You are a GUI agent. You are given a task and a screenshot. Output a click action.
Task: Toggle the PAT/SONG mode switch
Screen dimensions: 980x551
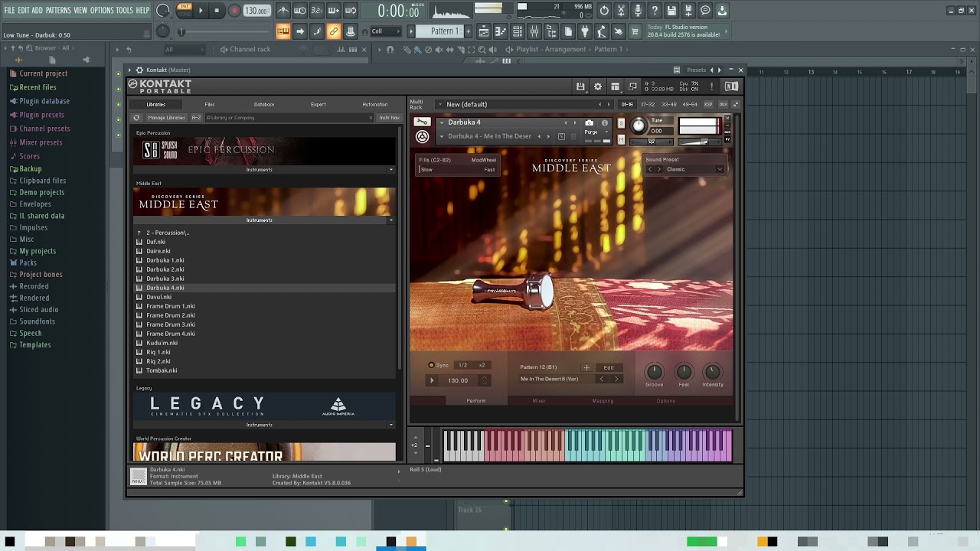(185, 10)
